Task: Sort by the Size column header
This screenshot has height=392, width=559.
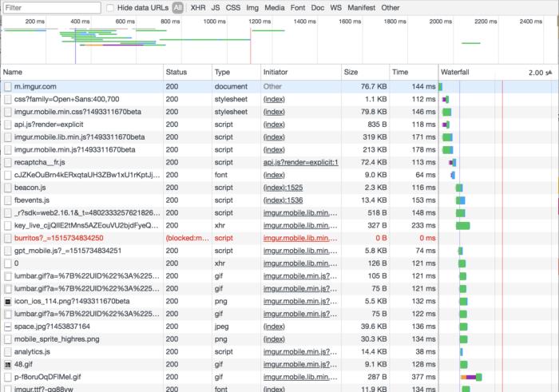Action: click(x=366, y=72)
